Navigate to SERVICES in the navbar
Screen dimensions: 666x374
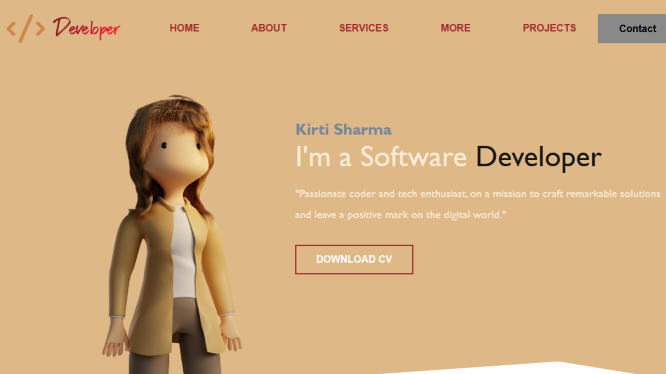364,28
